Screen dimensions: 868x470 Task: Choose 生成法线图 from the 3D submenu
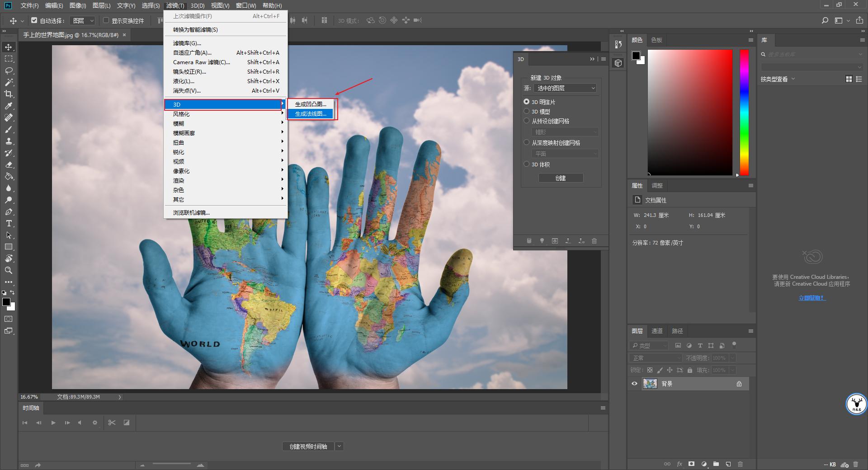point(311,113)
